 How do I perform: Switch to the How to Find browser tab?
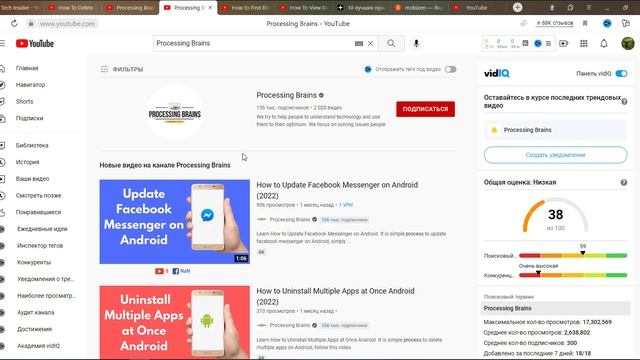247,7
